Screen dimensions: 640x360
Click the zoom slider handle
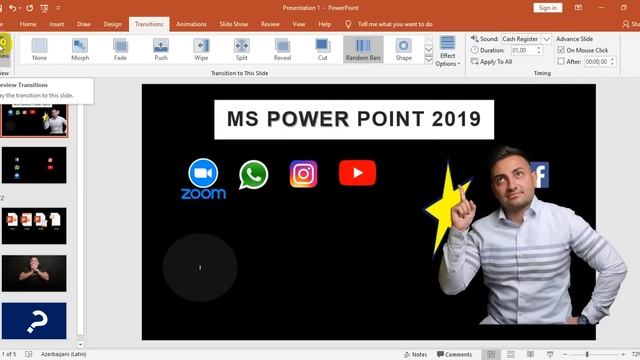tap(587, 354)
